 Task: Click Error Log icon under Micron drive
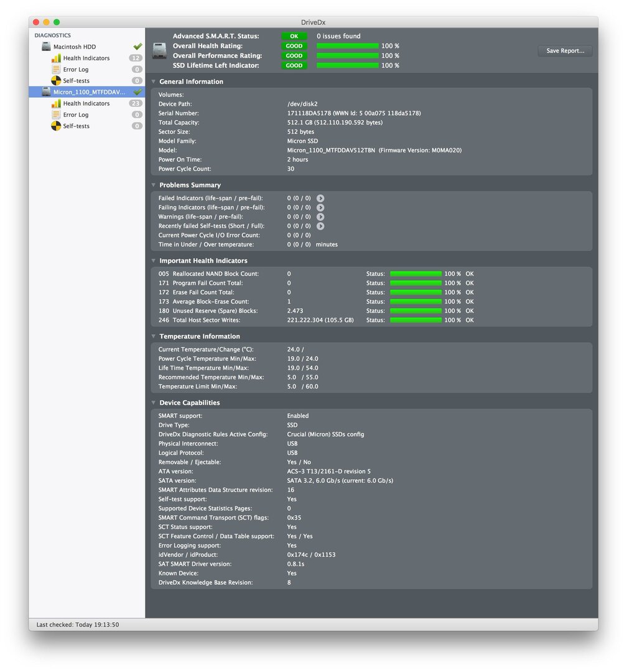coord(56,114)
